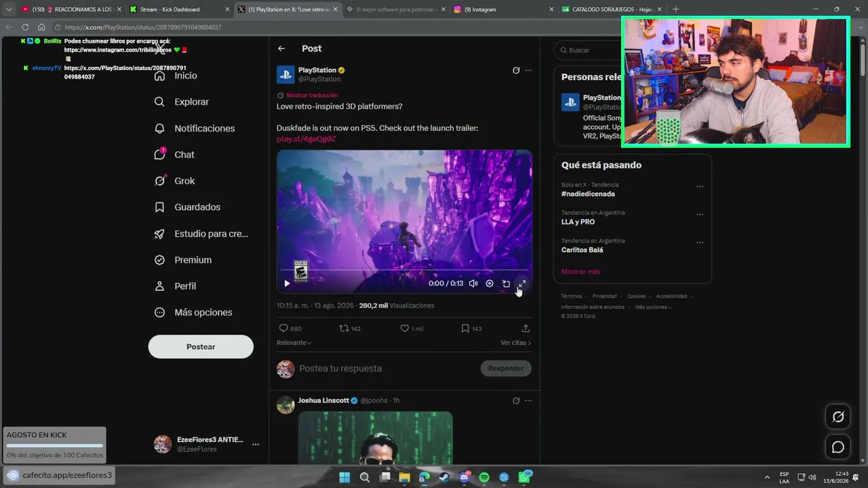
Task: Open the #nadiedicenada trend
Action: coord(588,194)
